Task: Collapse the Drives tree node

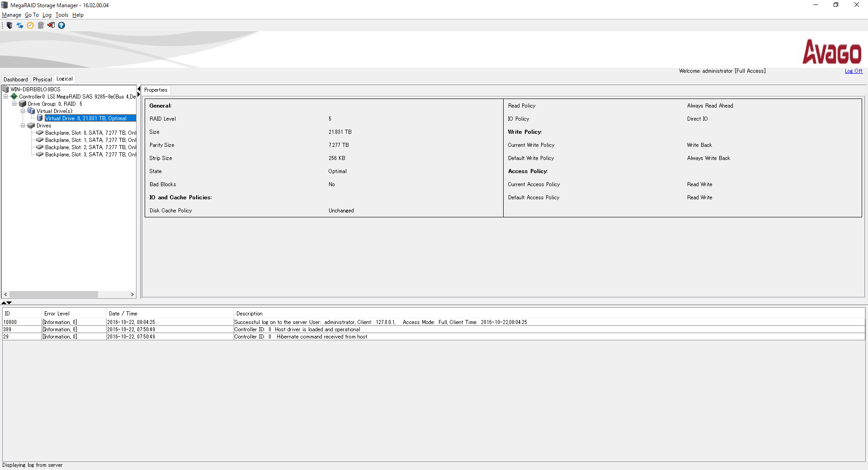Action: point(23,126)
